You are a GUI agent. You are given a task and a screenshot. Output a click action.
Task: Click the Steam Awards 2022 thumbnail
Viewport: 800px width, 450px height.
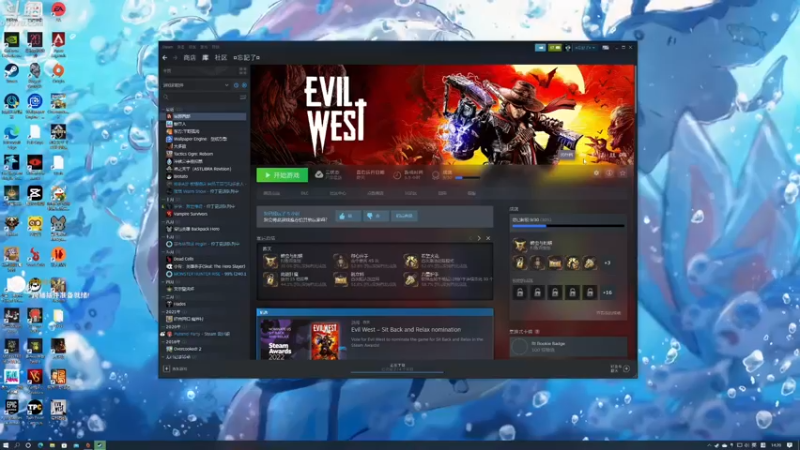(301, 340)
